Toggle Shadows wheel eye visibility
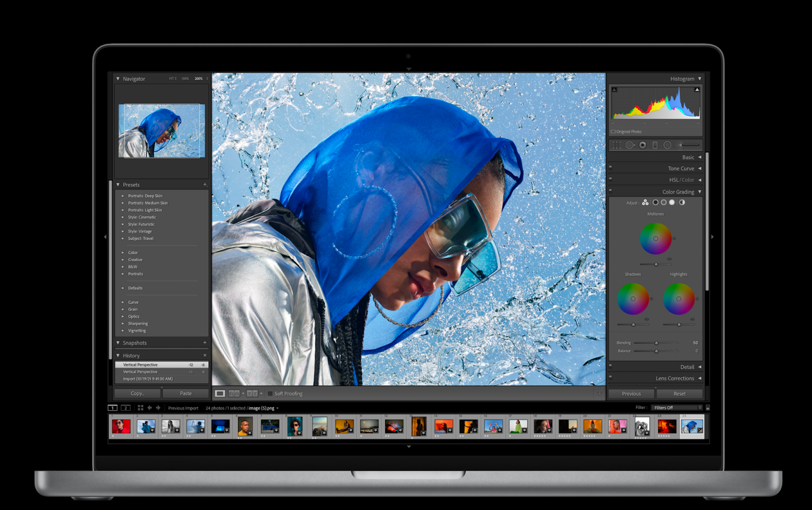The image size is (812, 510). pyautogui.click(x=647, y=319)
